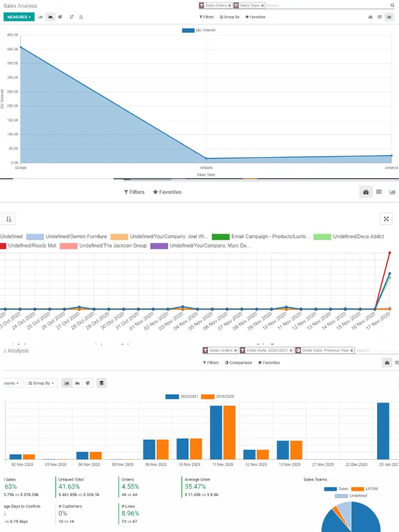Screen dimensions: 399x532
Task: Click the # Customers 0% aggregate
Action: (70, 513)
